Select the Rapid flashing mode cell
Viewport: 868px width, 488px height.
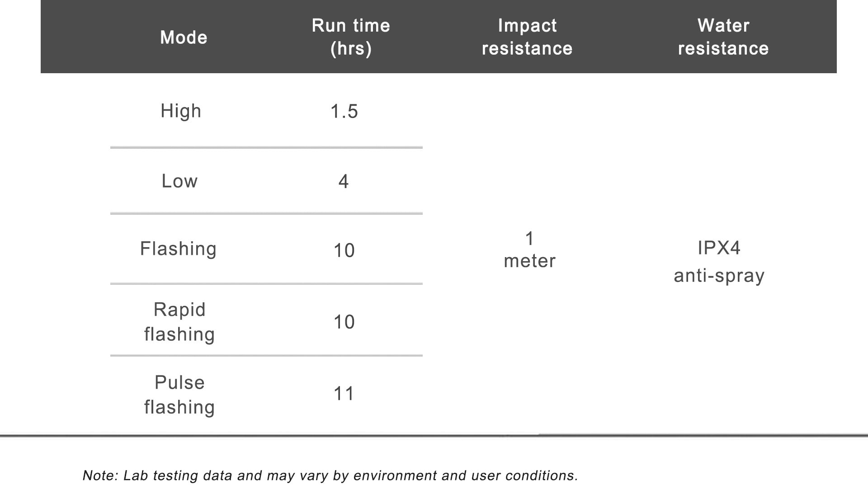point(179,322)
